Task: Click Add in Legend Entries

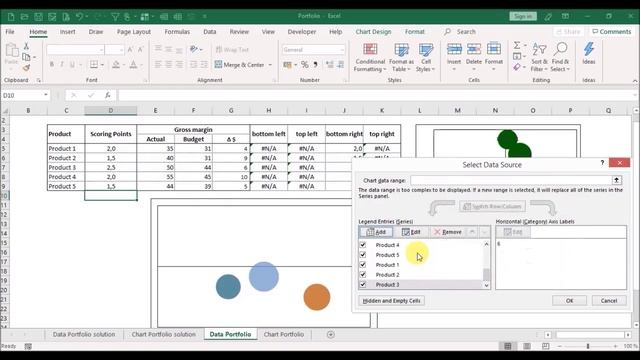Action: tap(376, 232)
